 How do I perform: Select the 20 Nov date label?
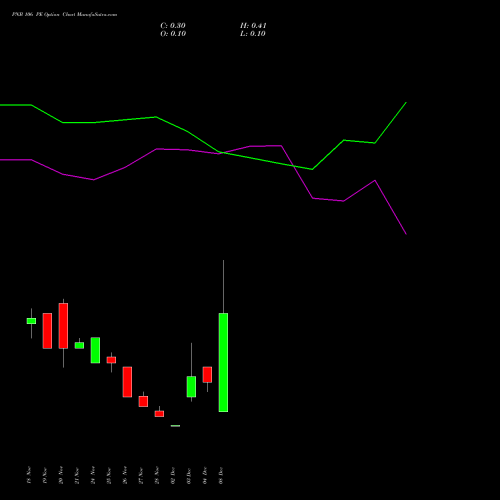point(61,475)
